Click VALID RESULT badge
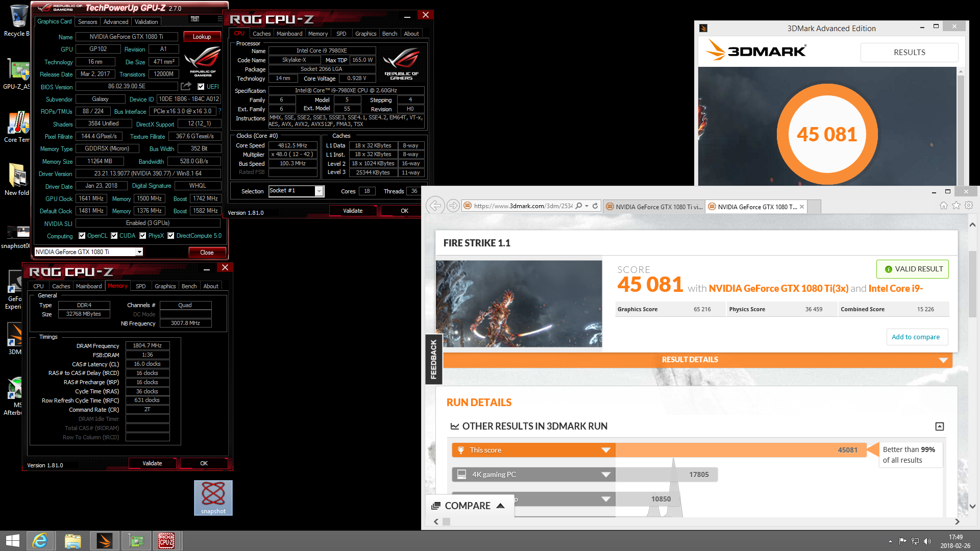 pyautogui.click(x=913, y=269)
